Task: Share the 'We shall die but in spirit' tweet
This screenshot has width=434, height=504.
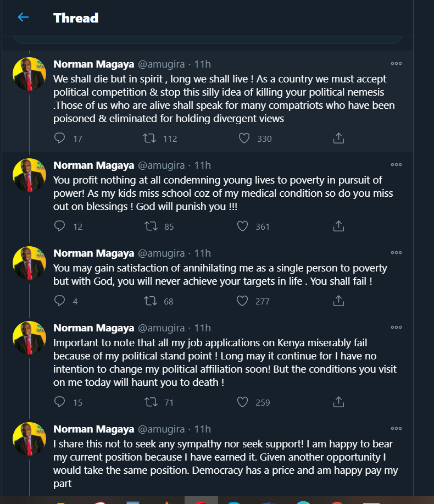Action: (x=339, y=138)
